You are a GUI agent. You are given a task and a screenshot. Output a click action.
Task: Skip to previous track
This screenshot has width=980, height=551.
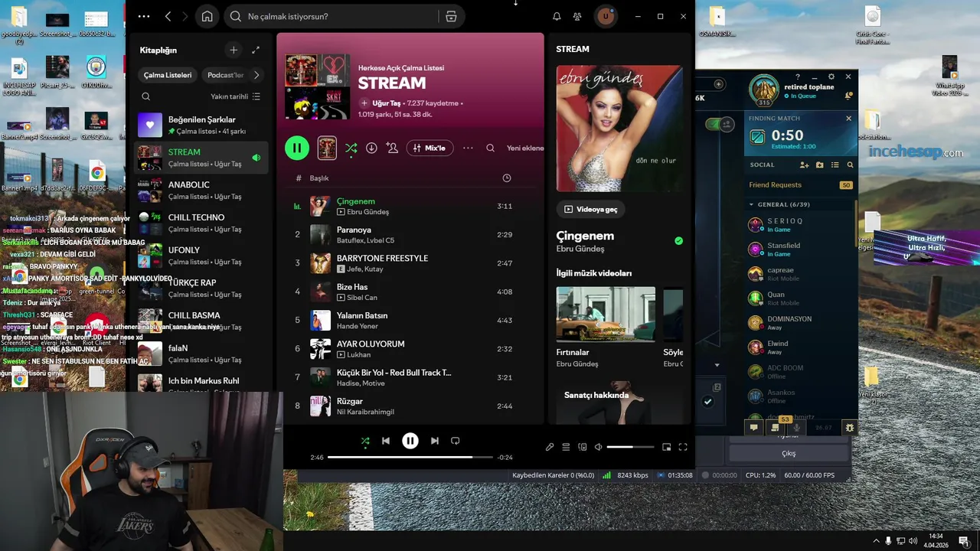tap(386, 441)
